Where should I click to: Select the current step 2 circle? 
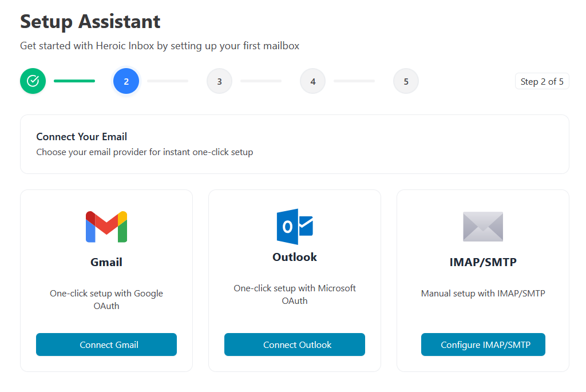(x=126, y=81)
